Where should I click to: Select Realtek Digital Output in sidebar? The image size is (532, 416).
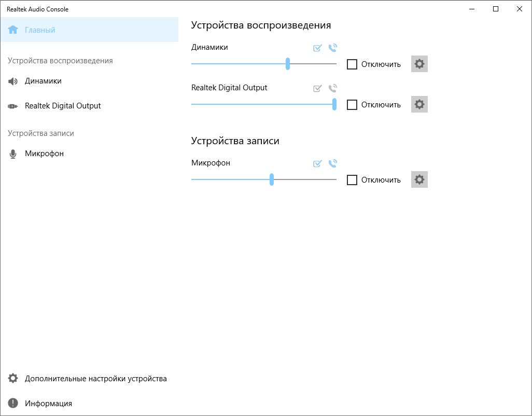[63, 106]
